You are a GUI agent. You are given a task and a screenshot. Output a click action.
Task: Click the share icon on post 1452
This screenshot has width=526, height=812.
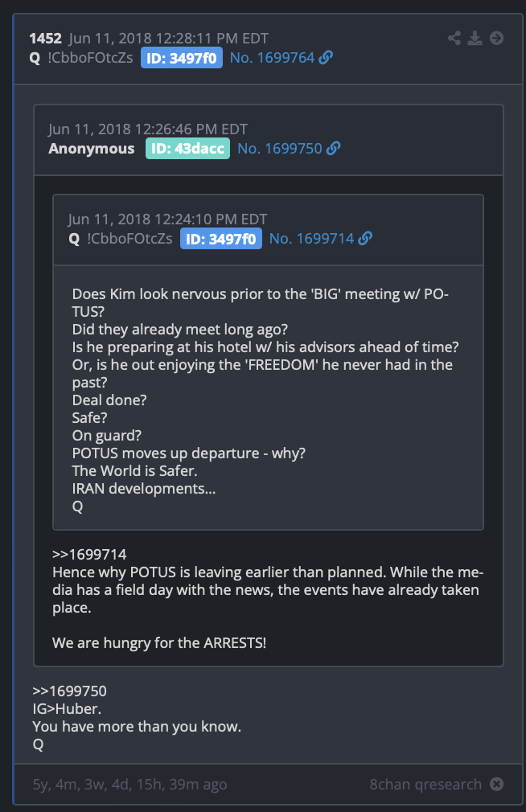pos(454,38)
